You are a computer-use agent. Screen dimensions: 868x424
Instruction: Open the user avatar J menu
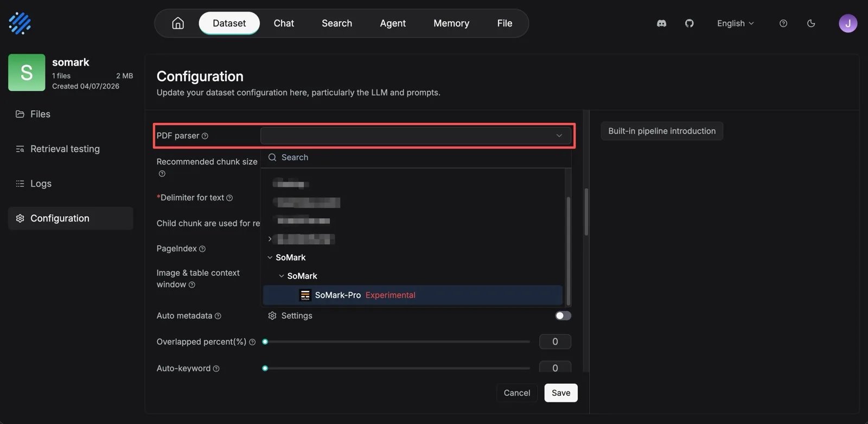(x=847, y=23)
